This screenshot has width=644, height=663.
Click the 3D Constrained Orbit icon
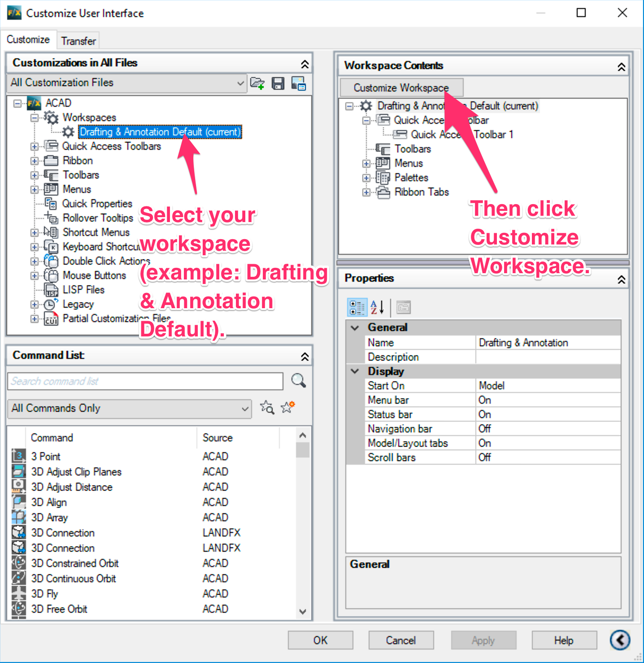coord(19,563)
